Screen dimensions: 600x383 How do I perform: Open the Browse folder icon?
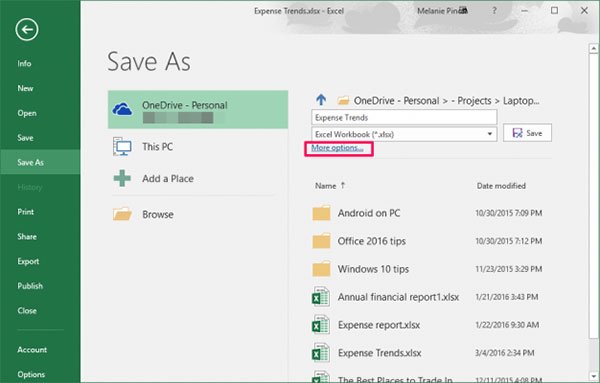pos(122,214)
